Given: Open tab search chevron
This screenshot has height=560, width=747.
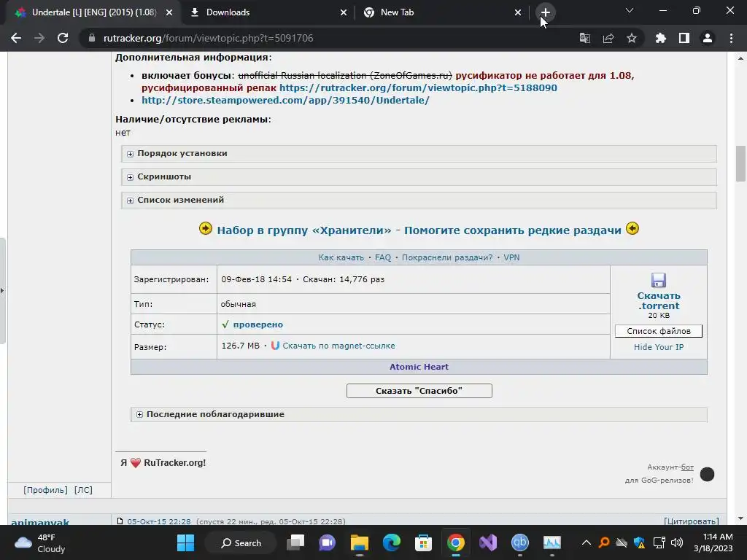Looking at the screenshot, I should click(x=630, y=10).
